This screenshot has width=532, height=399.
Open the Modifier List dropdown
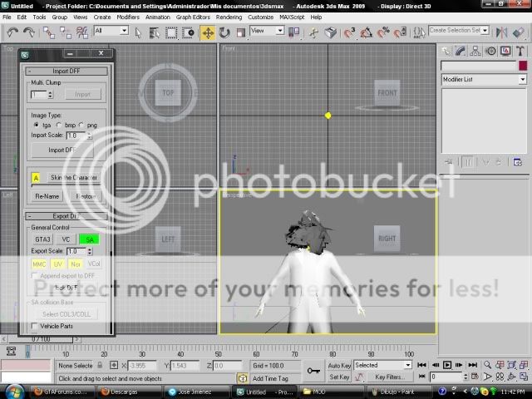click(482, 79)
